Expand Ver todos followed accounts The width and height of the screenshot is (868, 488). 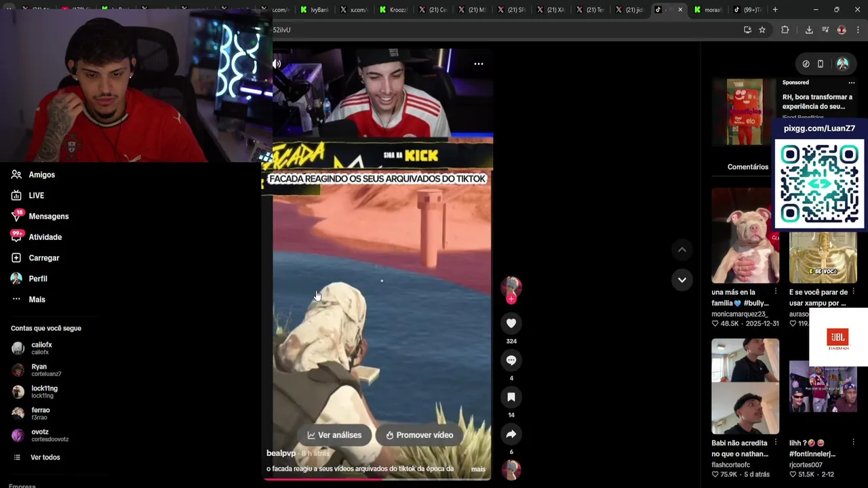[45, 457]
